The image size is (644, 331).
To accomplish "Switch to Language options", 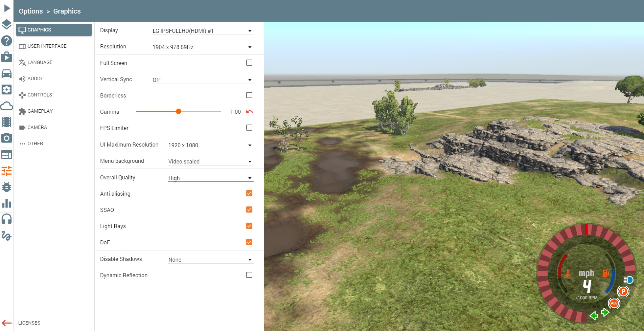I will 54,62.
